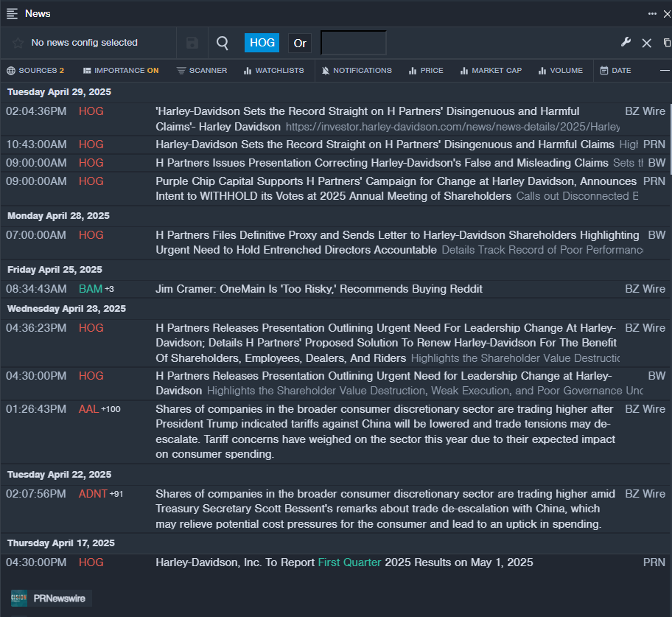Open the Date filter

click(x=615, y=71)
